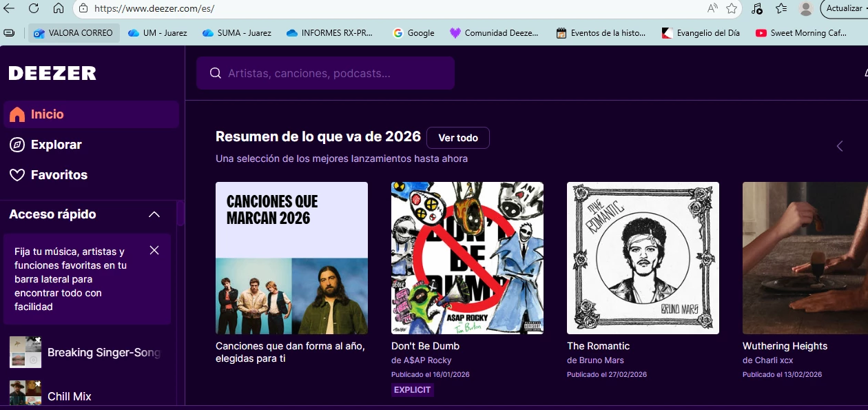Image resolution: width=868 pixels, height=410 pixels.
Task: Open the Eventos de la histo... bookmark
Action: (601, 32)
